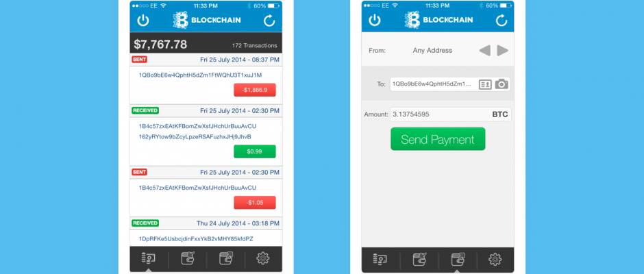Viewport: 644px width, 274px height.
Task: Tap the power logout icon on left phone
Action: click(143, 20)
